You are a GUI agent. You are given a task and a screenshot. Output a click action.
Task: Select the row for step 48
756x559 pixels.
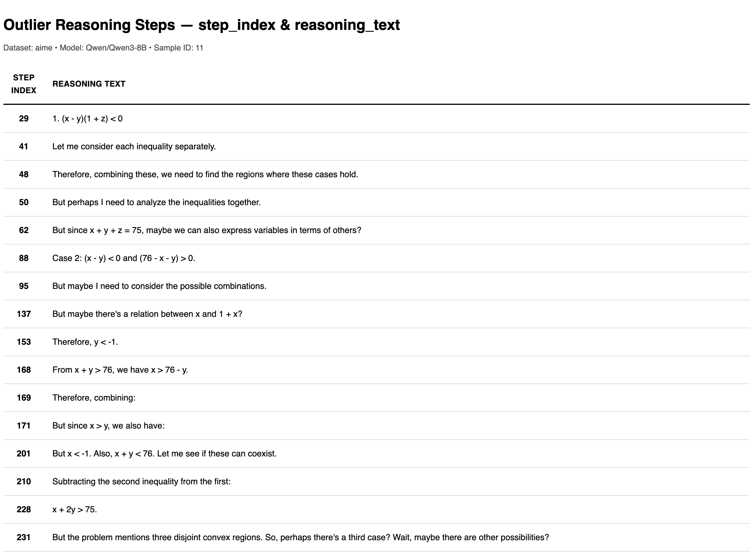(x=205, y=174)
